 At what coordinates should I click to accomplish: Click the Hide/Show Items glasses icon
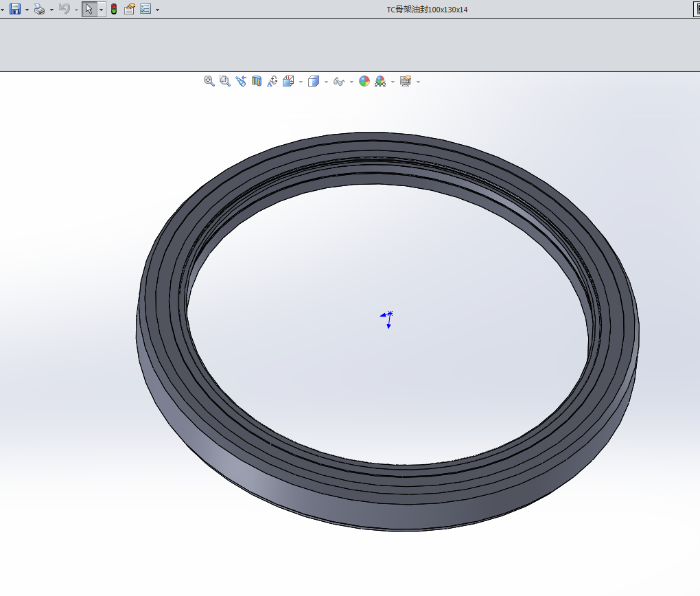pos(339,81)
